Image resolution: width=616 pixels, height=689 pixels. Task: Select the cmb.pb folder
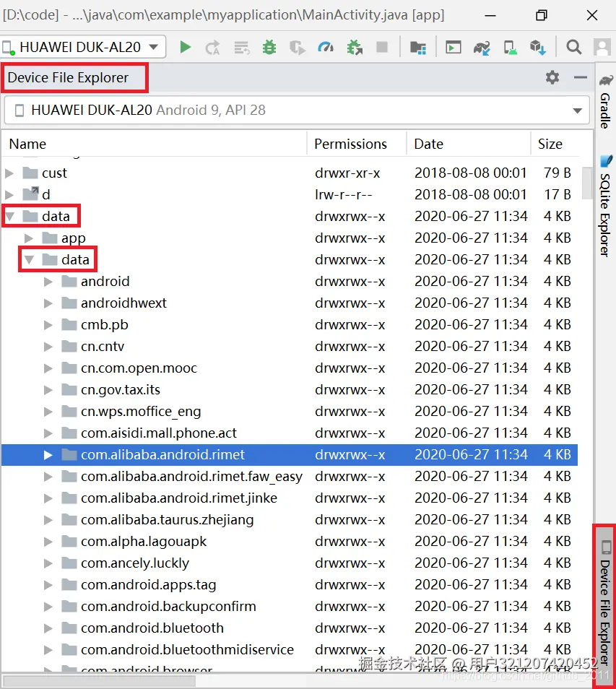coord(290,325)
